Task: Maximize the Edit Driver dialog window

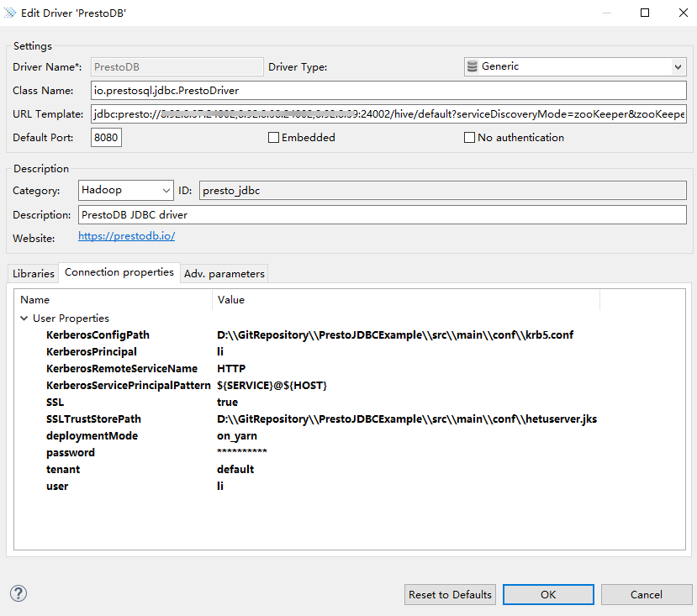Action: [645, 13]
